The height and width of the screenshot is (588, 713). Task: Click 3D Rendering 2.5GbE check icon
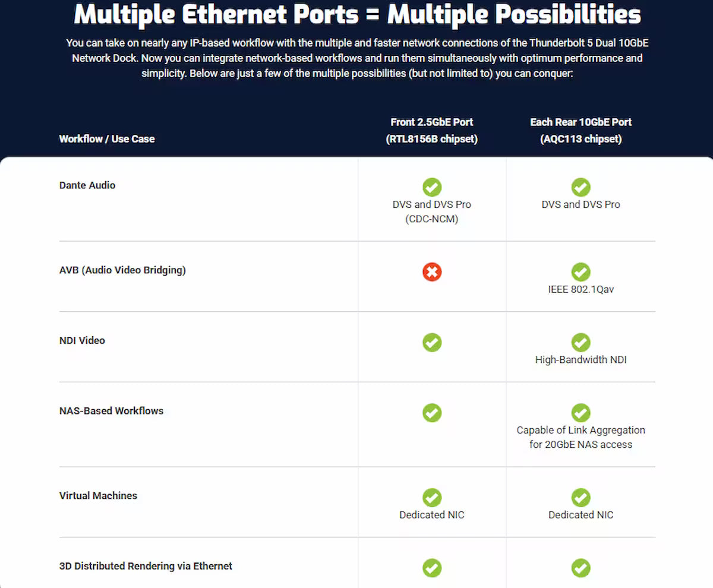[432, 568]
